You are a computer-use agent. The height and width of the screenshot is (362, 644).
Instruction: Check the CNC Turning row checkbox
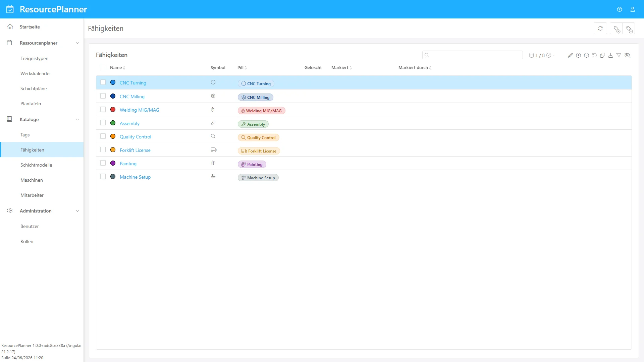[x=103, y=82]
